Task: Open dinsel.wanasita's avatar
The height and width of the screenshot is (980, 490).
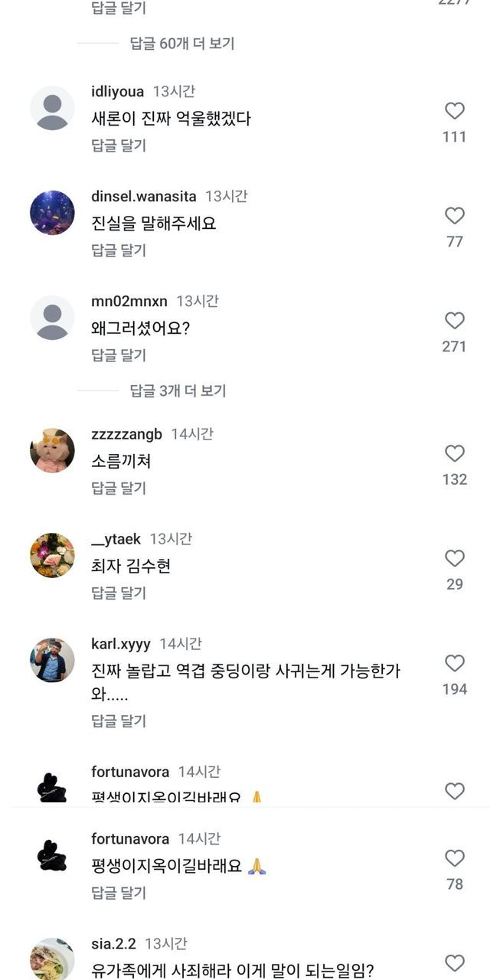Action: pos(52,213)
